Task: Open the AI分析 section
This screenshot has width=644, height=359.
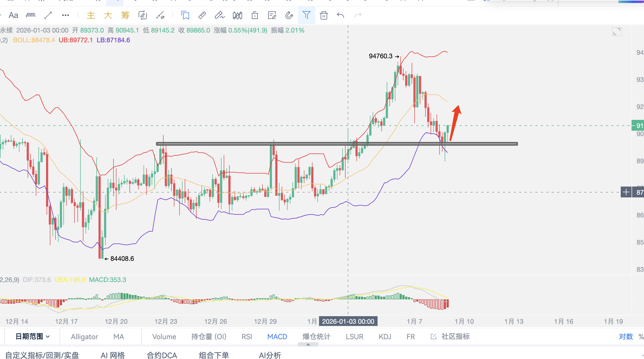Action: point(270,355)
